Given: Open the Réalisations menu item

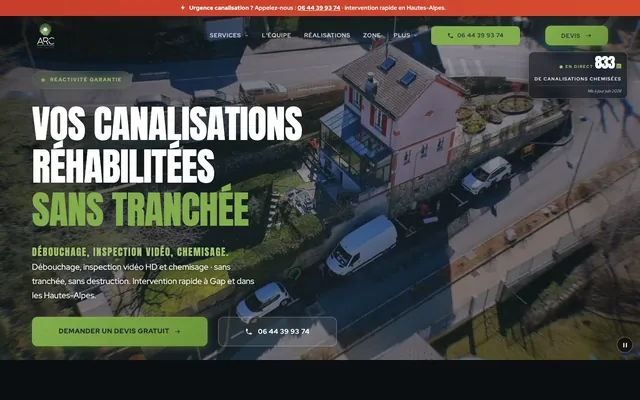Looking at the screenshot, I should [327, 36].
